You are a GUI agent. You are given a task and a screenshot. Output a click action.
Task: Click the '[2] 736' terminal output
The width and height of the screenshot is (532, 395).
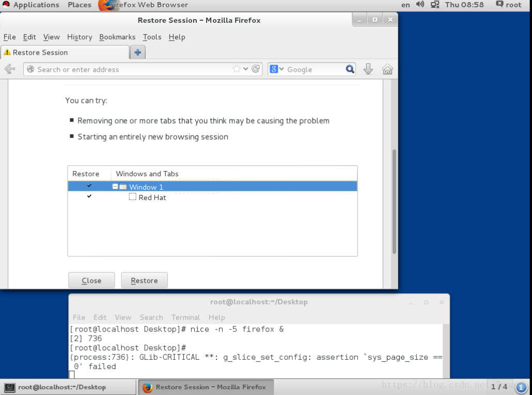pos(86,338)
